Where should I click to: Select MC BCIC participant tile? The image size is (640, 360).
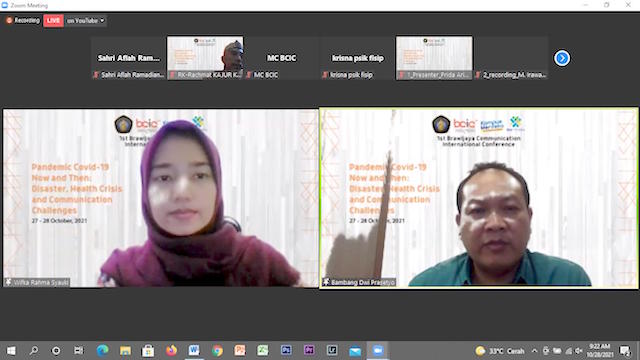coord(282,58)
